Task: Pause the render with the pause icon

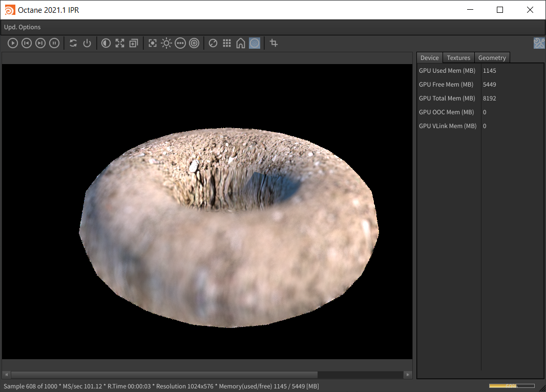Action: pyautogui.click(x=54, y=44)
